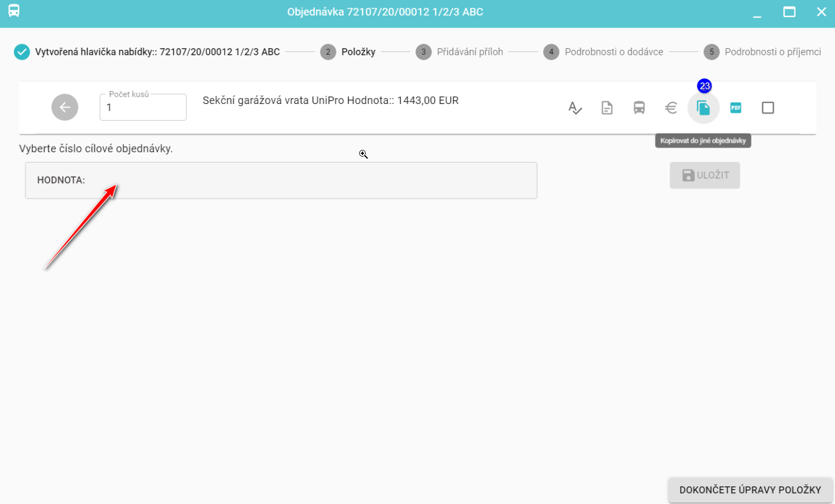Click the copy to another order icon

[x=703, y=108]
